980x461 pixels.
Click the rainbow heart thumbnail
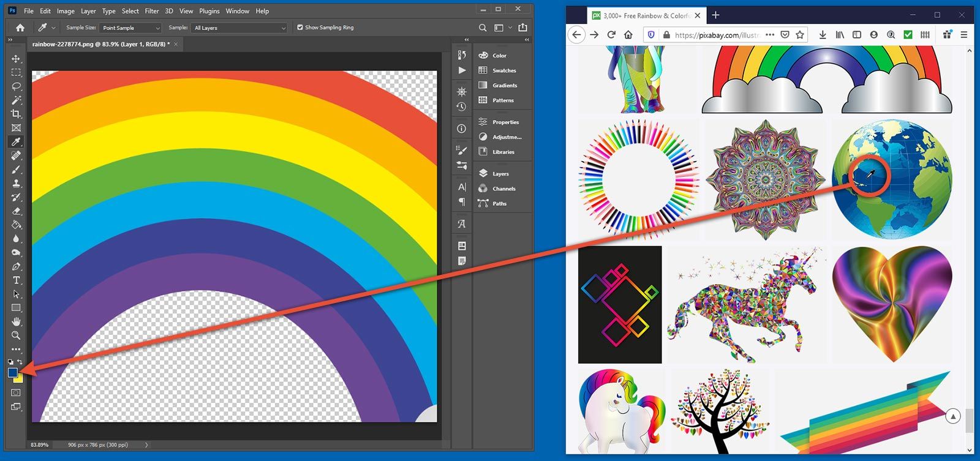[892, 304]
